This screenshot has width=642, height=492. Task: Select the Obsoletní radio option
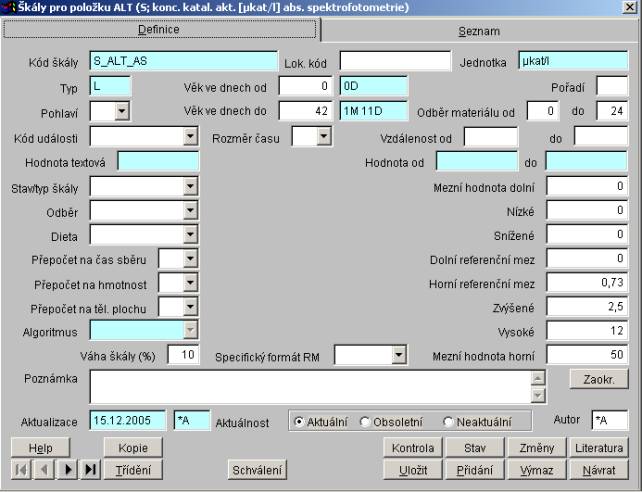pyautogui.click(x=365, y=421)
